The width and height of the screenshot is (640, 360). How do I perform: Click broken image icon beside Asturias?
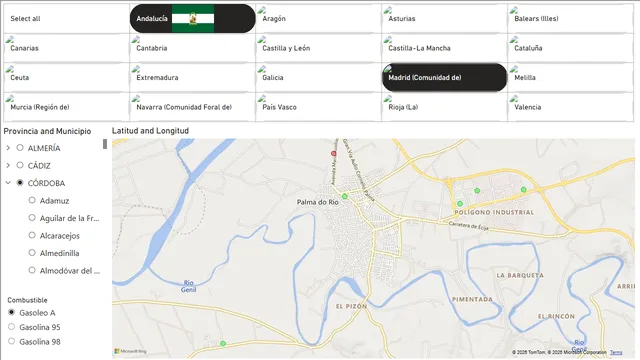point(388,10)
